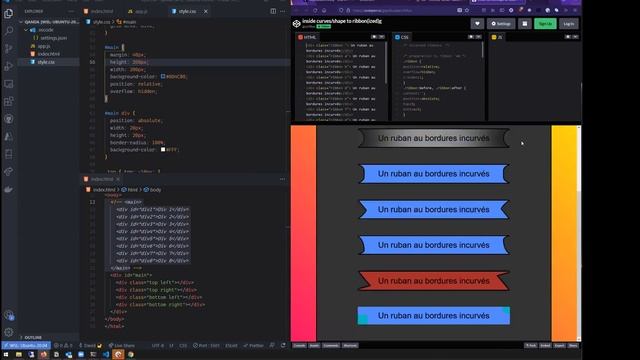This screenshot has height=360, width=640.
Task: Click the Port Go Live item in status bar
Action: click(206, 345)
